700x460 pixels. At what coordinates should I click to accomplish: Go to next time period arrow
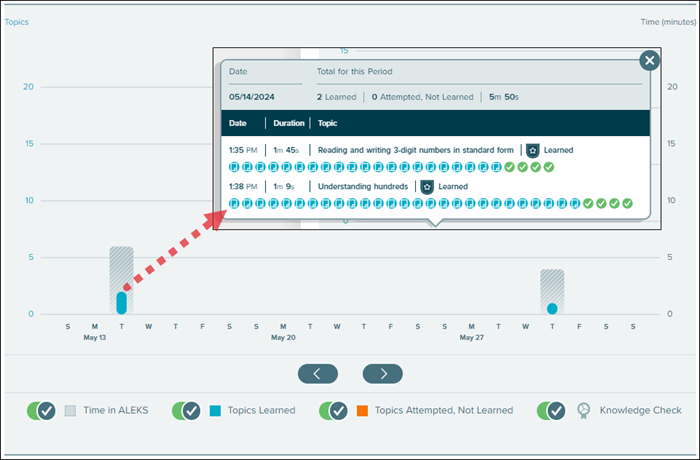[x=382, y=373]
